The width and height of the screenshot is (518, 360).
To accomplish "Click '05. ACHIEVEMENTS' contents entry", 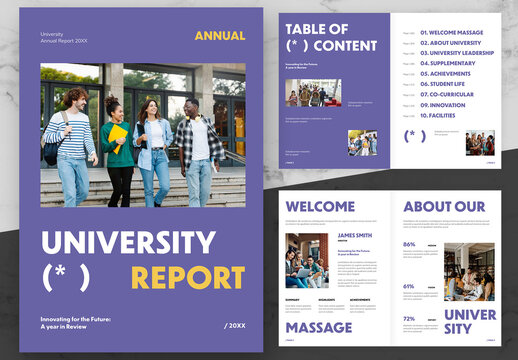I will (x=445, y=74).
